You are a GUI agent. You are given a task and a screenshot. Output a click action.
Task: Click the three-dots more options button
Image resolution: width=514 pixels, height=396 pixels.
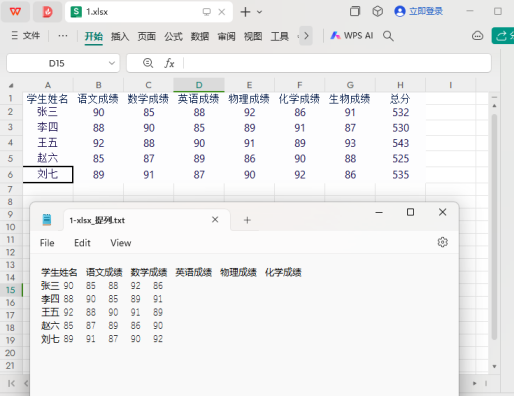[x=63, y=35]
